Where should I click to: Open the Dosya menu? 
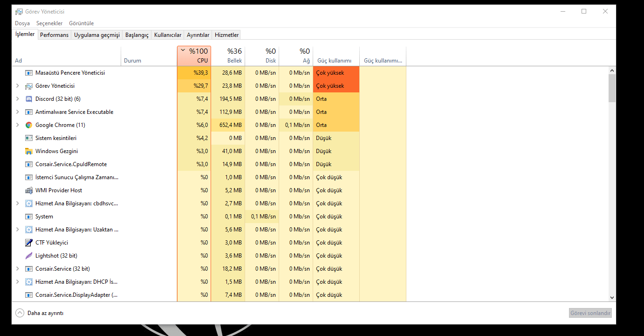(x=22, y=23)
